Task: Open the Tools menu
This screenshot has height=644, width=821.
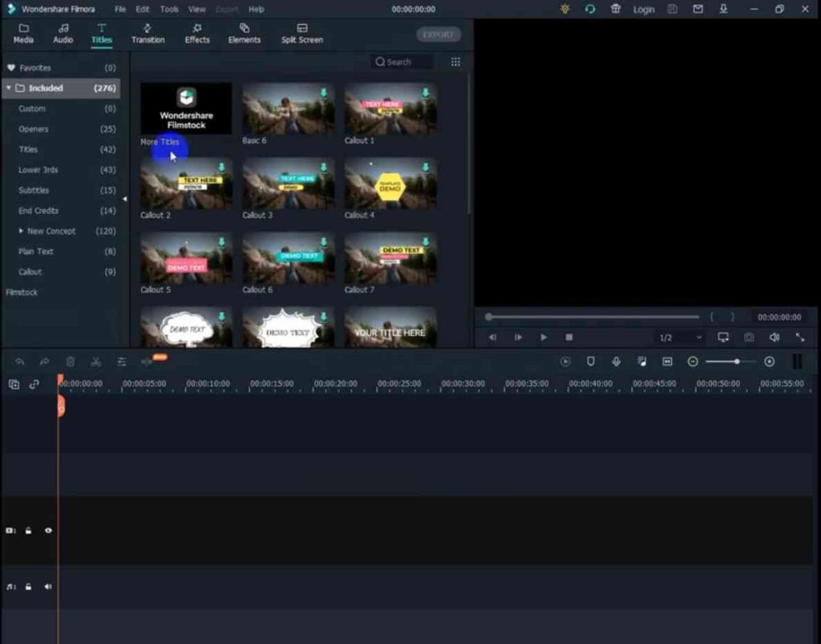Action: click(x=169, y=9)
